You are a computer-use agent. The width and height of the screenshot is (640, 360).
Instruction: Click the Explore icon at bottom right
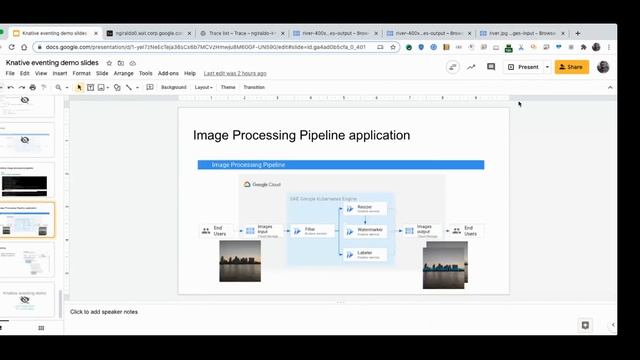[x=585, y=325]
